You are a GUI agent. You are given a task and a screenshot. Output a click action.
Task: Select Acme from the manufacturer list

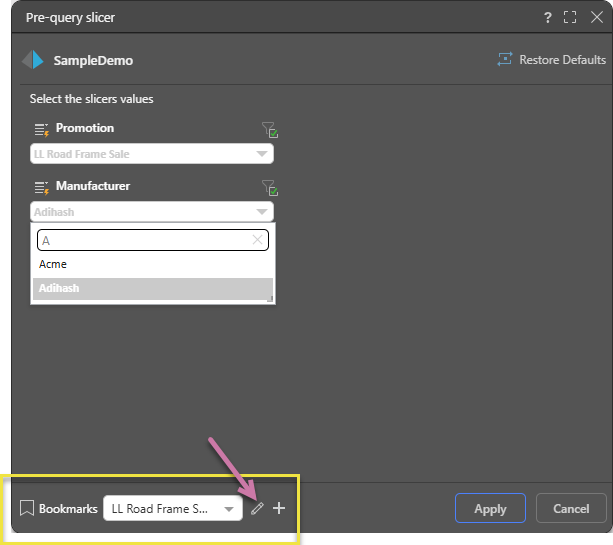(x=53, y=264)
